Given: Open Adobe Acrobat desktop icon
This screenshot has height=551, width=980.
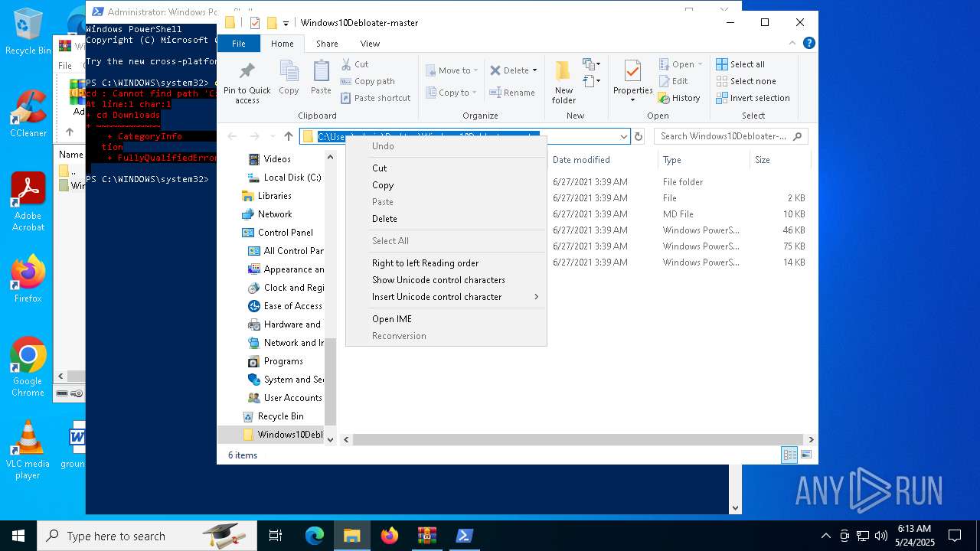Looking at the screenshot, I should click(x=28, y=201).
